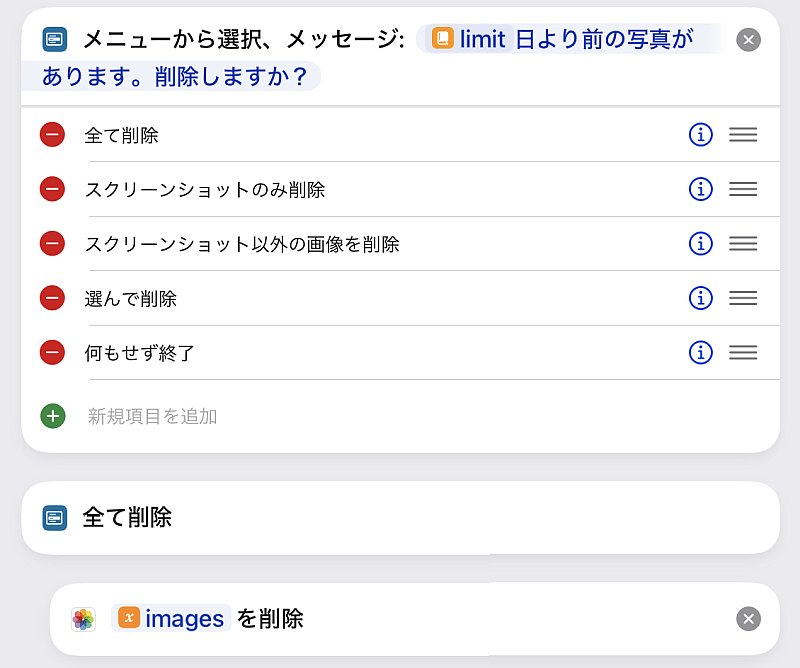Grab reorder handle of 全て削除 row
This screenshot has height=668, width=800.
(x=743, y=135)
